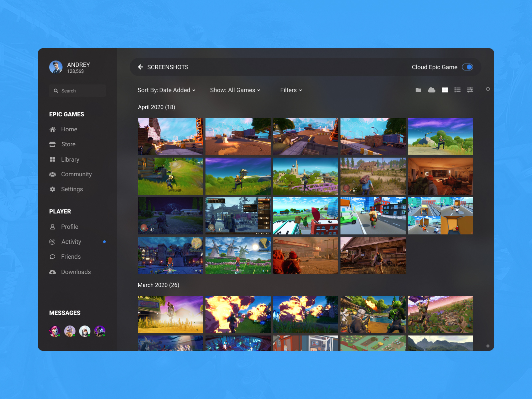
Task: Select the Store icon in the sidebar
Action: (x=53, y=144)
